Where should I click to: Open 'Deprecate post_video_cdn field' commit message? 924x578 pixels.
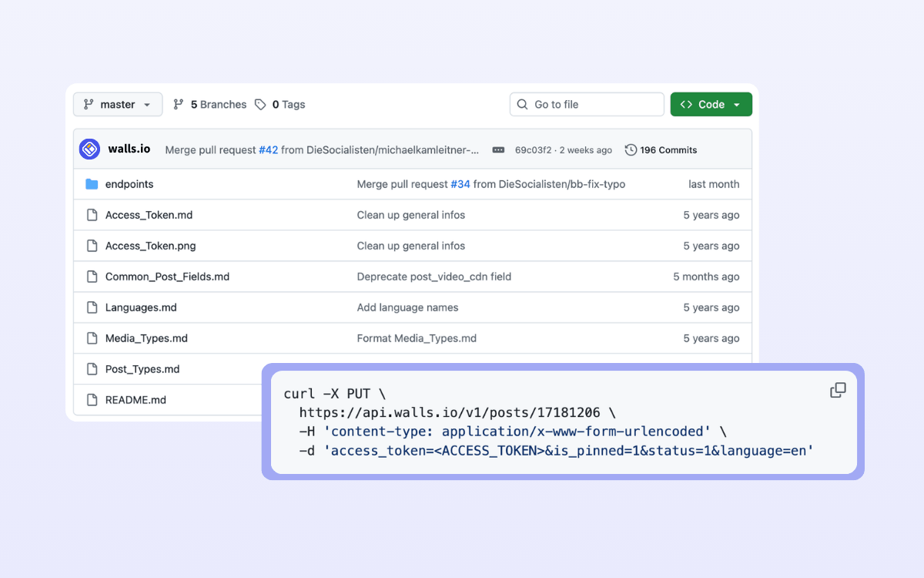coord(434,277)
